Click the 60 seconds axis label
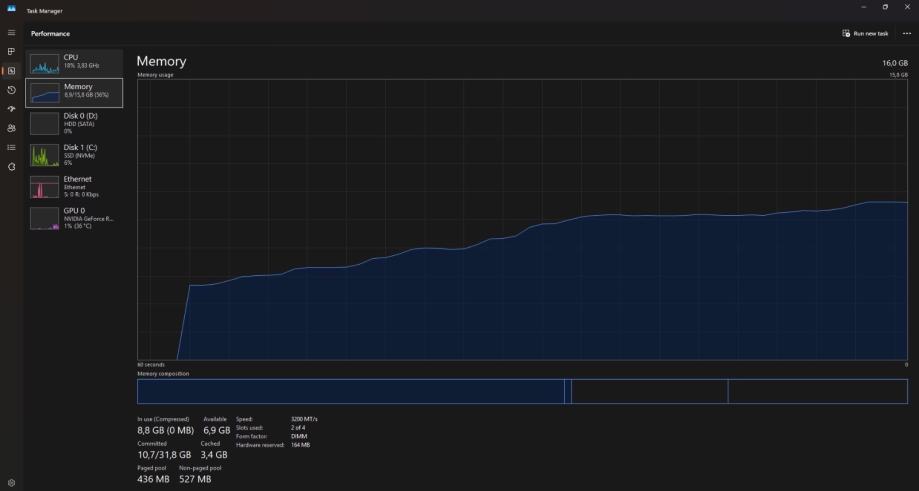Screen dimensions: 919x491 click(x=151, y=364)
